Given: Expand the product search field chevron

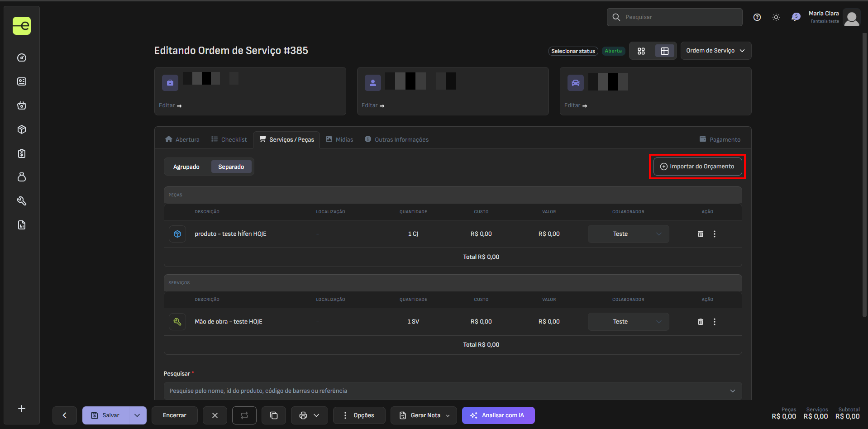Looking at the screenshot, I should click(733, 391).
